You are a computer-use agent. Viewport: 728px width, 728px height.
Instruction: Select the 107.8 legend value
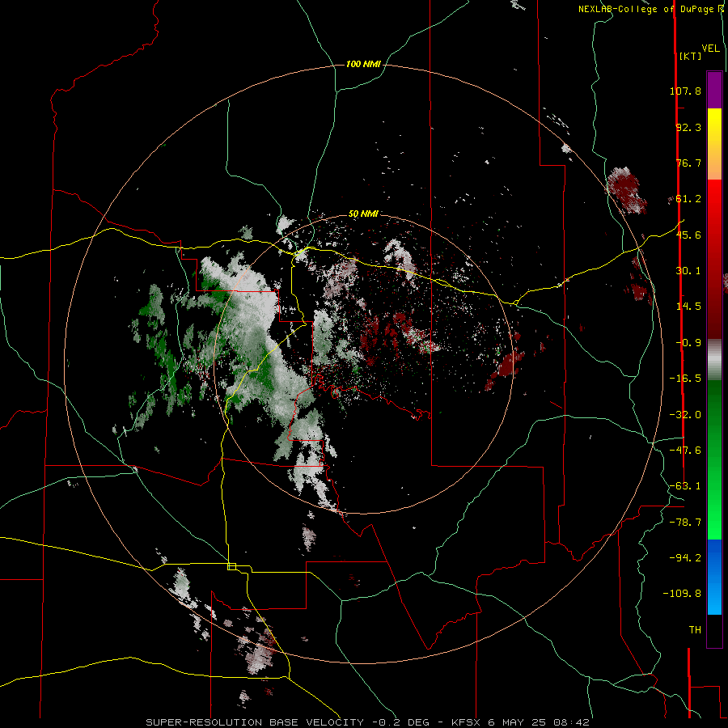[685, 91]
